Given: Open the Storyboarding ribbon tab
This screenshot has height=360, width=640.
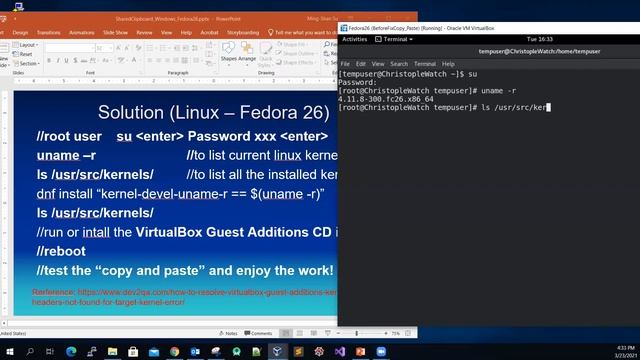Looking at the screenshot, I should click(x=243, y=32).
